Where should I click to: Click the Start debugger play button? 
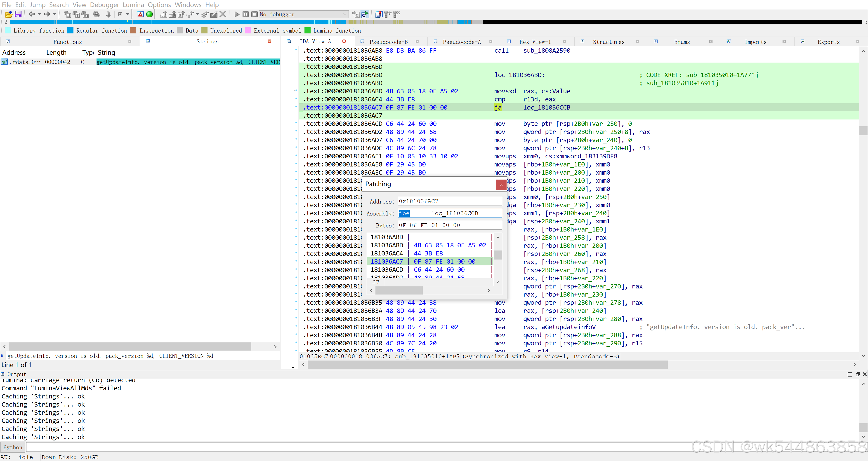[236, 14]
